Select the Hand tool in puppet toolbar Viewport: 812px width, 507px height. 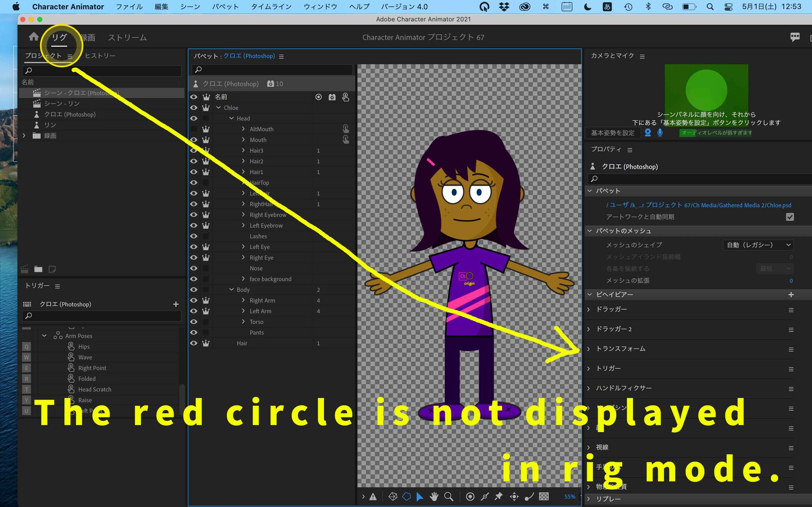coord(434,496)
